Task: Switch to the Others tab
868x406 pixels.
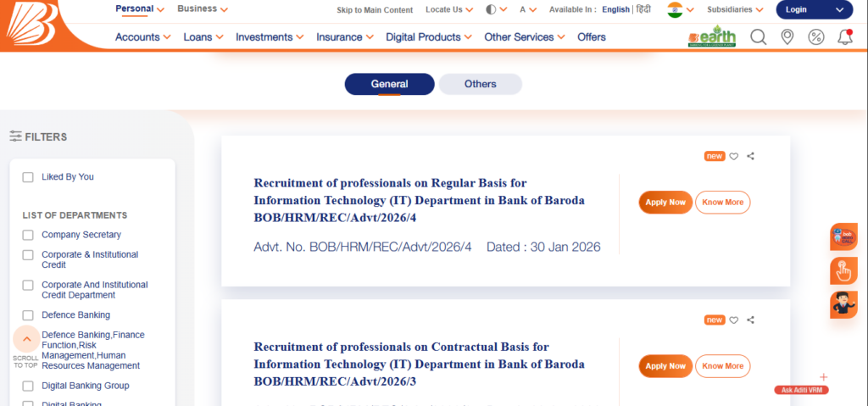Action: [480, 84]
